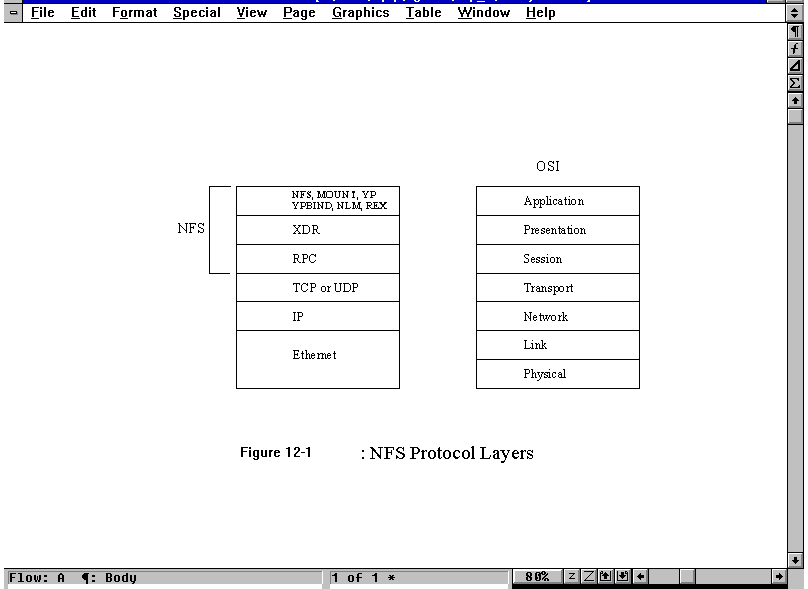The image size is (808, 589).
Task: Click the large Z zoom-in button
Action: coord(589,577)
